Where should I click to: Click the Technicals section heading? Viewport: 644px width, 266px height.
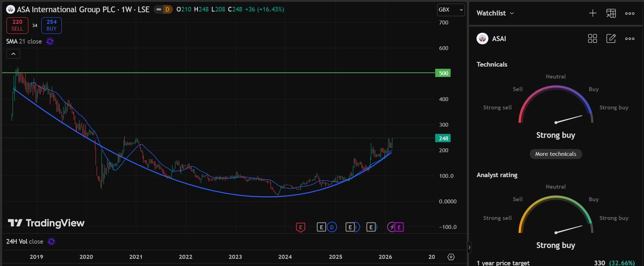[x=492, y=64]
